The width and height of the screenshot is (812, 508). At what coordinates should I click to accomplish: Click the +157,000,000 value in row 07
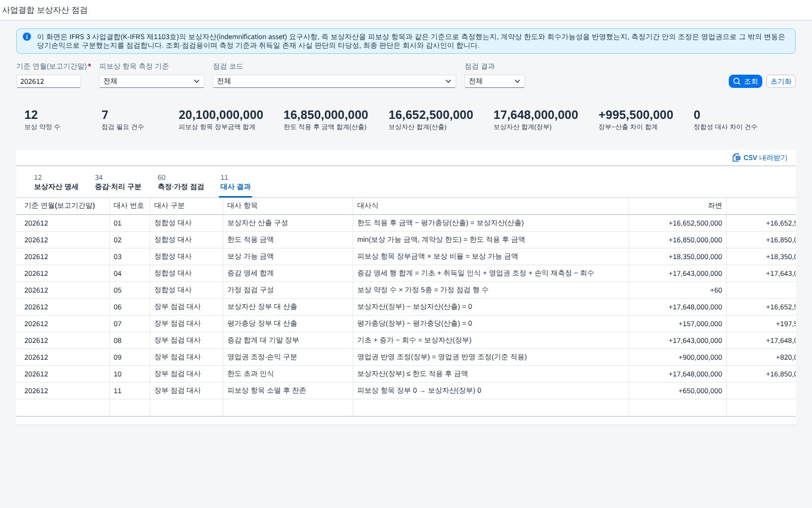click(x=700, y=324)
